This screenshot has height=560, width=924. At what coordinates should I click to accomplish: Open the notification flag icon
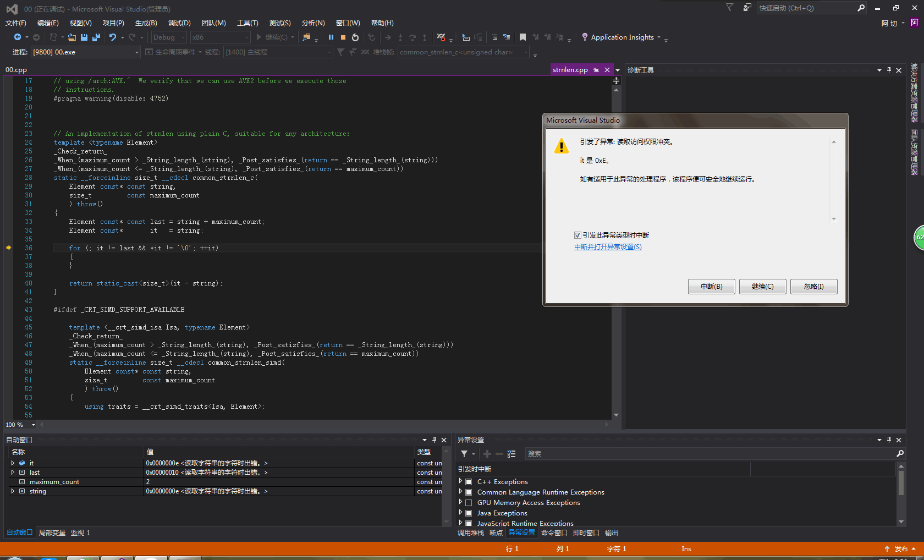(730, 8)
